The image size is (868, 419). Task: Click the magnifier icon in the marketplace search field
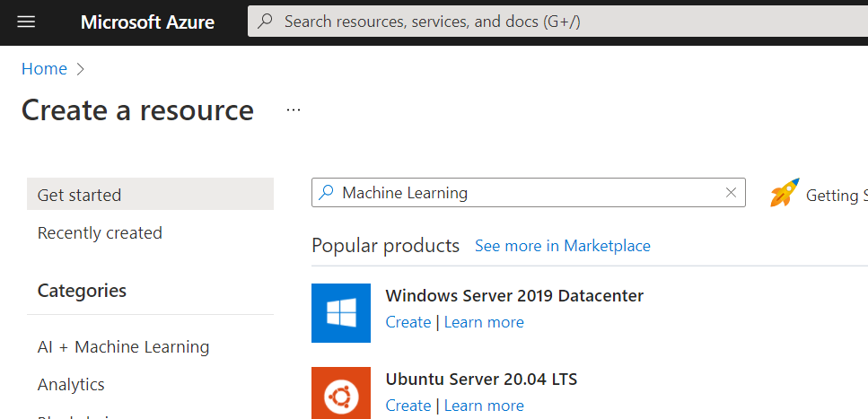[x=327, y=192]
